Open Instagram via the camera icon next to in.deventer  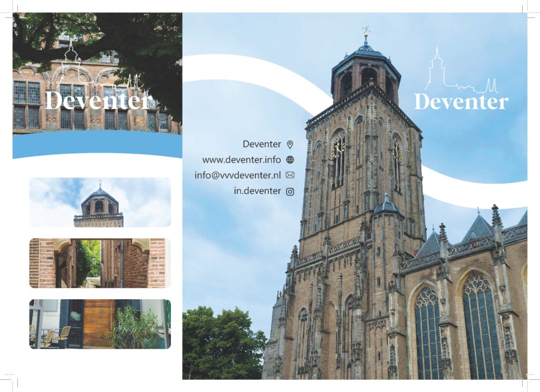point(291,191)
